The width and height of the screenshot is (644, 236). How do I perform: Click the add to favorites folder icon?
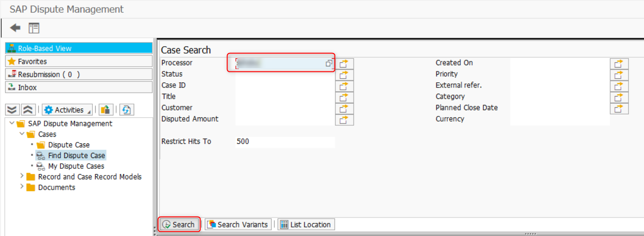pyautogui.click(x=106, y=110)
